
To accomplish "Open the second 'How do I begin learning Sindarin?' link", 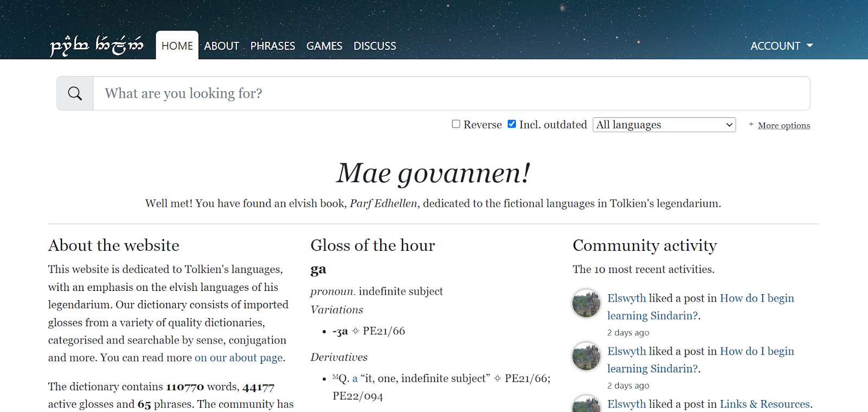I will click(x=700, y=360).
